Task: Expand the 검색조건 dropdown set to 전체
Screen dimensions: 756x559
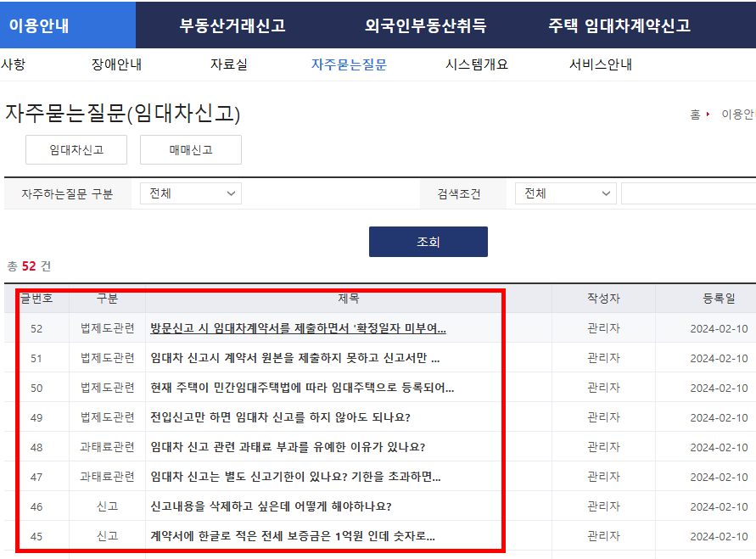Action: tap(565, 193)
